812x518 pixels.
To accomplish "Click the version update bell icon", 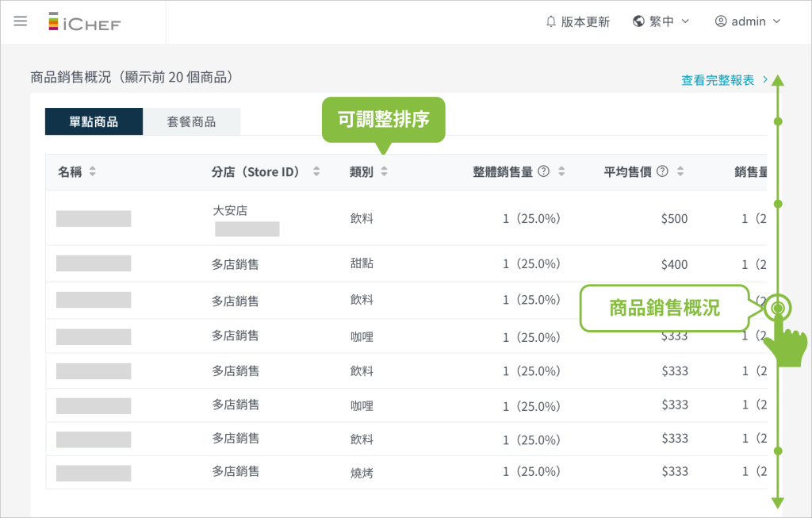I will pyautogui.click(x=551, y=21).
